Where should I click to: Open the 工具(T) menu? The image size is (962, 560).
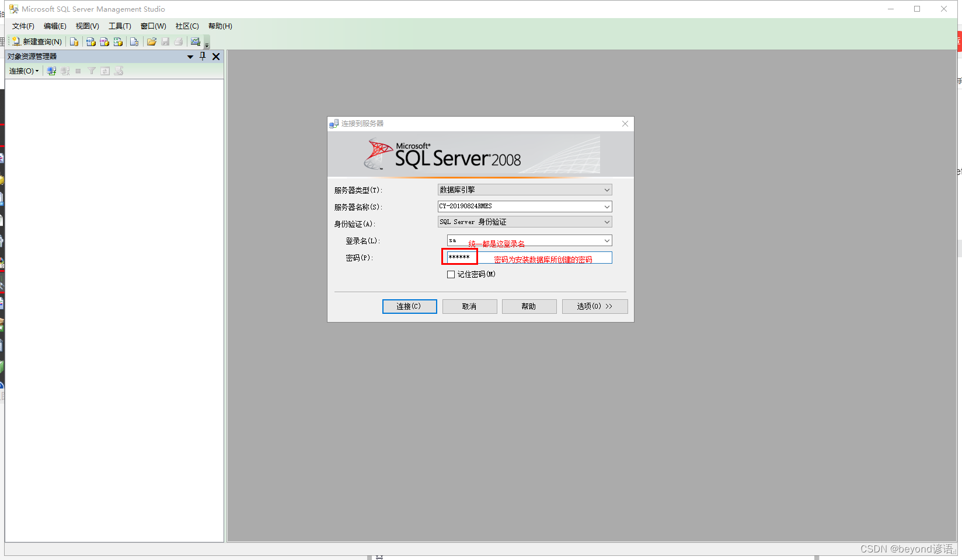coord(120,26)
